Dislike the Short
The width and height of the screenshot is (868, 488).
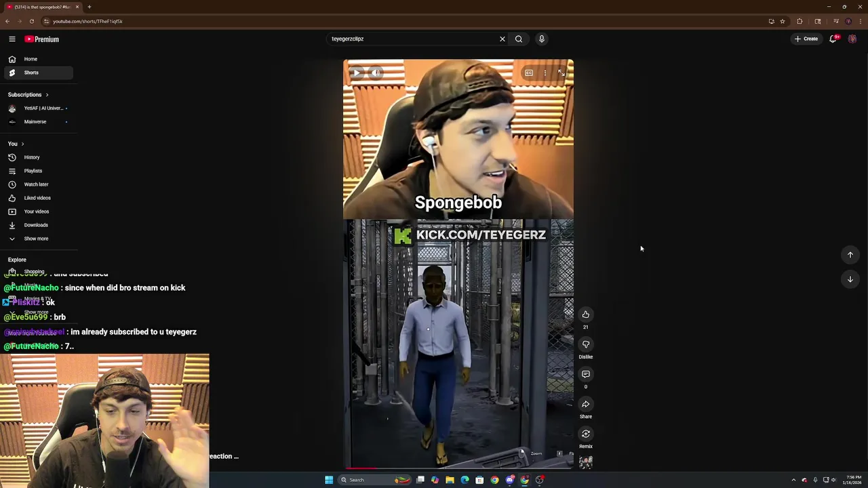586,344
